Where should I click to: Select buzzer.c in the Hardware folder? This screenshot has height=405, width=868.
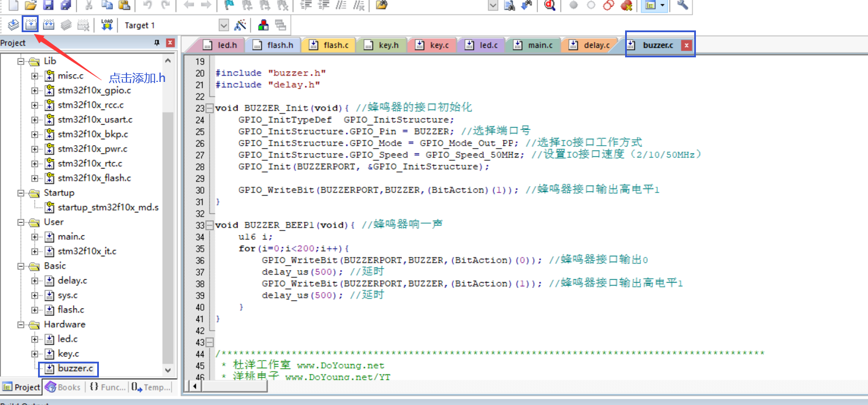pos(75,368)
